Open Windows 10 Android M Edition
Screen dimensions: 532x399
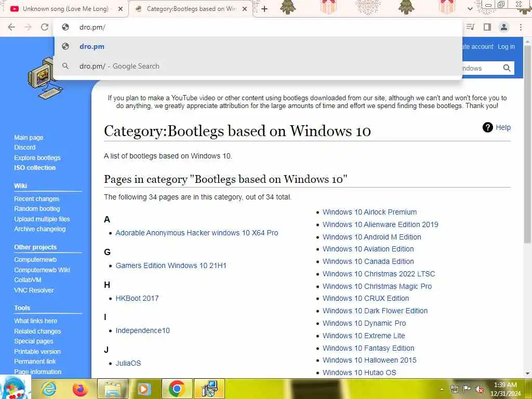coord(372,237)
